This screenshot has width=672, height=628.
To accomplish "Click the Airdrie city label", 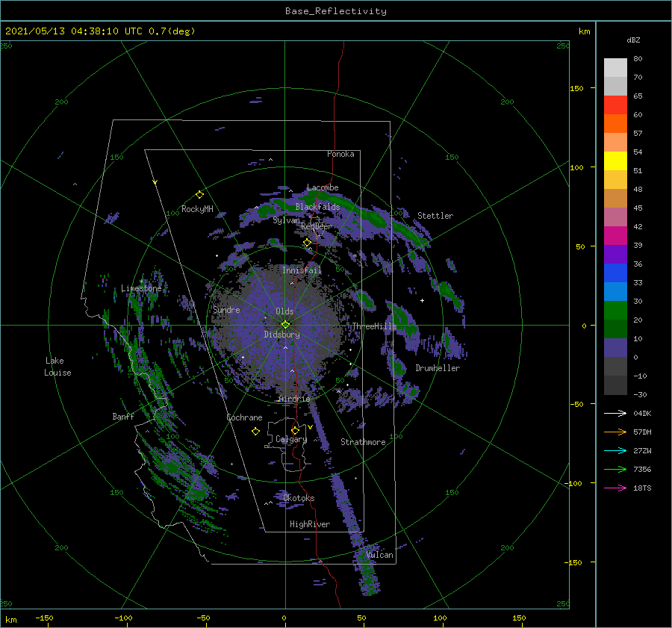I will 294,399.
